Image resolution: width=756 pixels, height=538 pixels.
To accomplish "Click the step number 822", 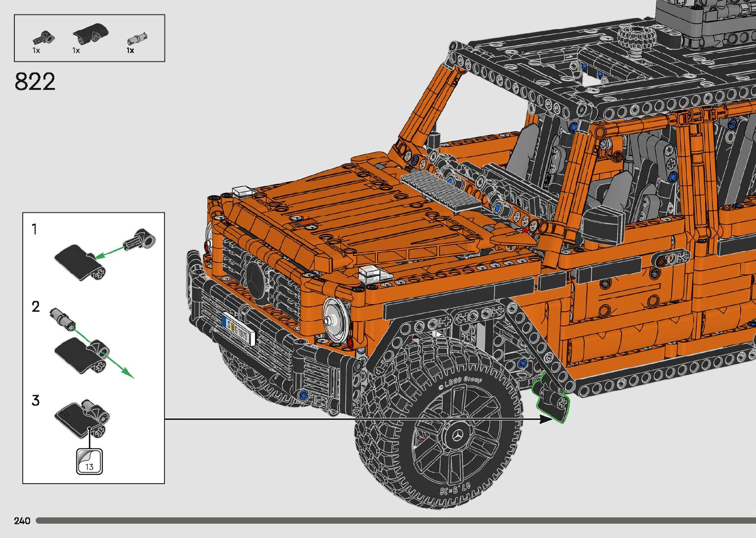I will [35, 82].
